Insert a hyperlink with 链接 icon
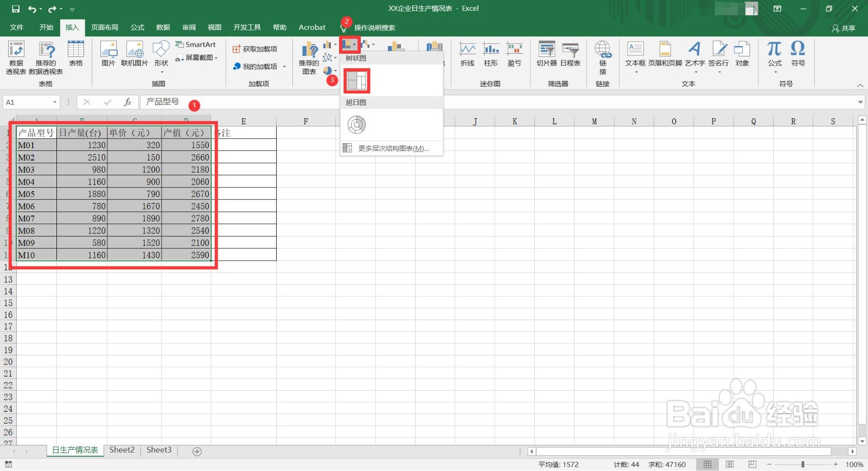 pos(603,58)
